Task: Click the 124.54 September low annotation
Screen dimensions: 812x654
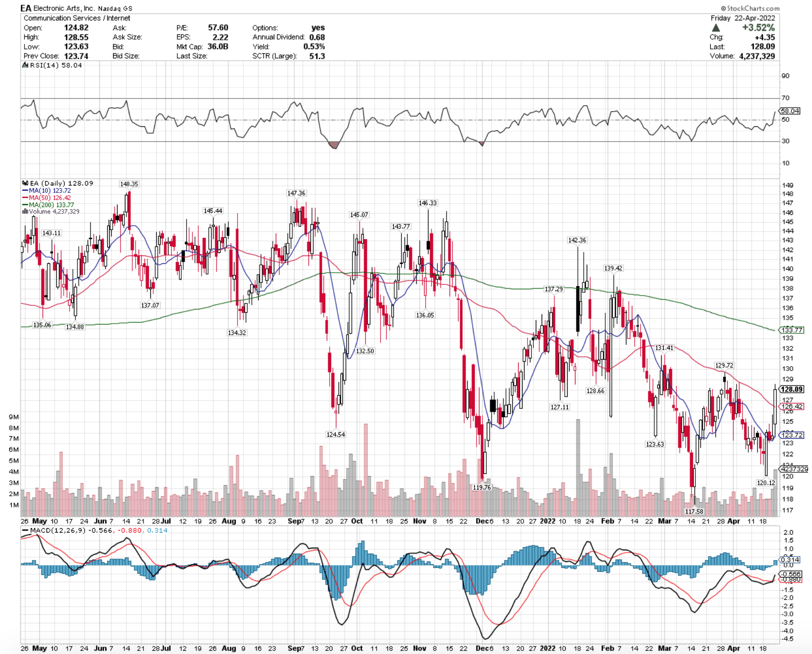Action: [335, 434]
